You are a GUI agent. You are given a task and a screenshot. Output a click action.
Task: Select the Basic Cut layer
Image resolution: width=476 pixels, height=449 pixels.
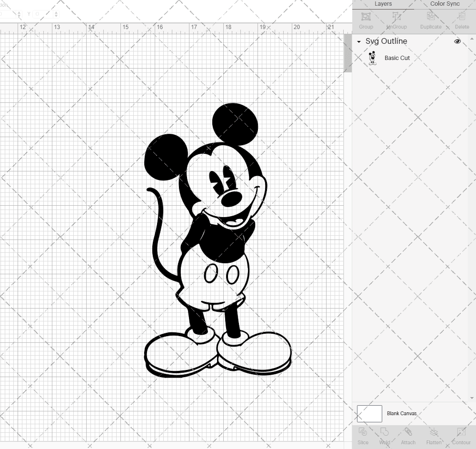point(397,58)
